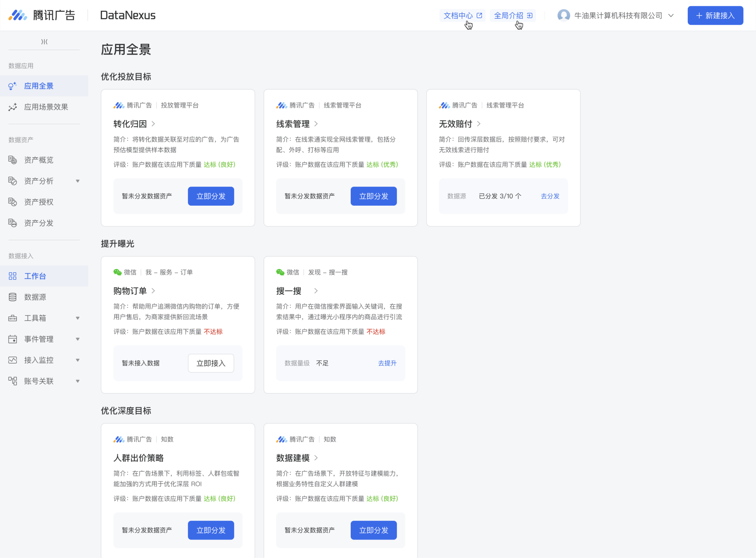Expand the 账号关联 submenu arrow

point(78,381)
